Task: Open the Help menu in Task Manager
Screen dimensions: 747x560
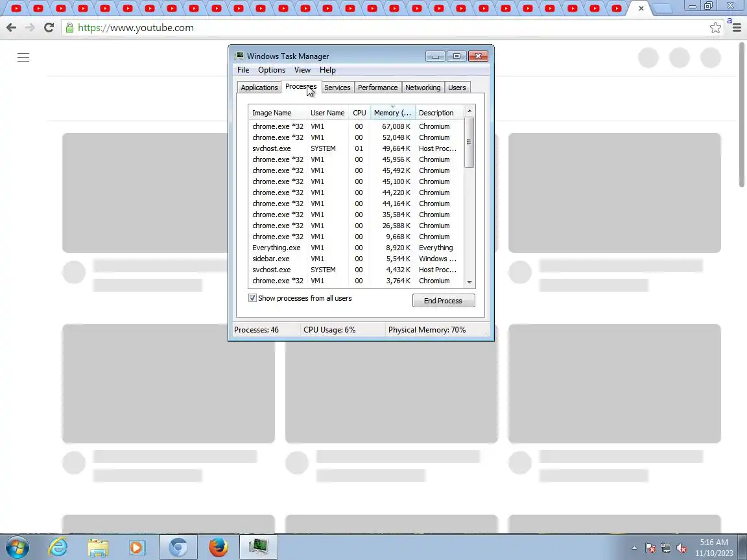Action: pyautogui.click(x=327, y=70)
